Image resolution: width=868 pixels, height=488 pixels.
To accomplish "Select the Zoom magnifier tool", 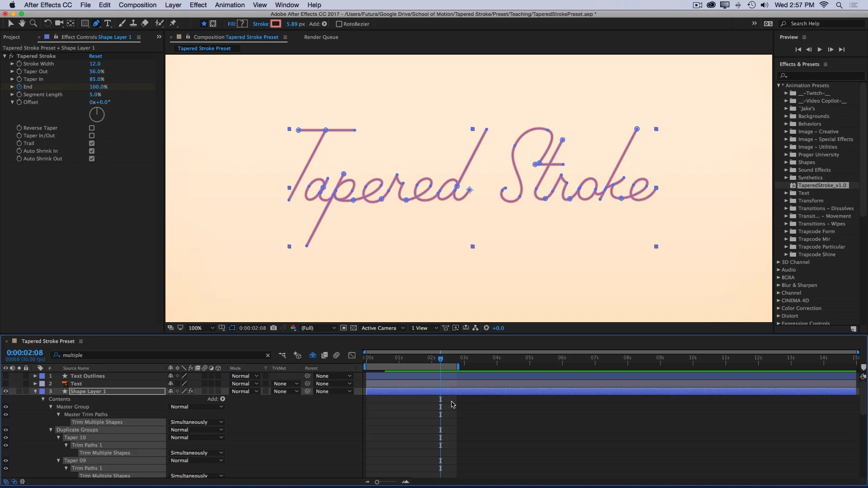I will point(33,23).
